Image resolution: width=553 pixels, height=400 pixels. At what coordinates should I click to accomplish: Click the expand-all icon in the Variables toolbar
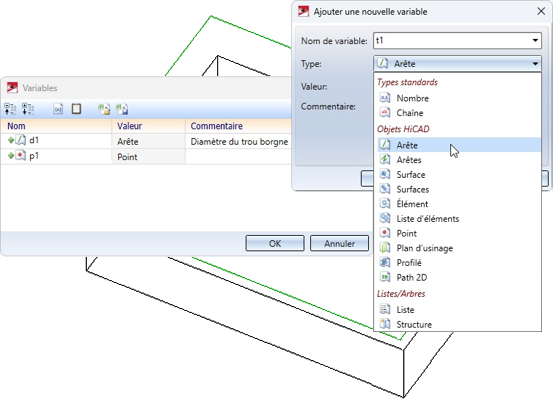[28, 109]
